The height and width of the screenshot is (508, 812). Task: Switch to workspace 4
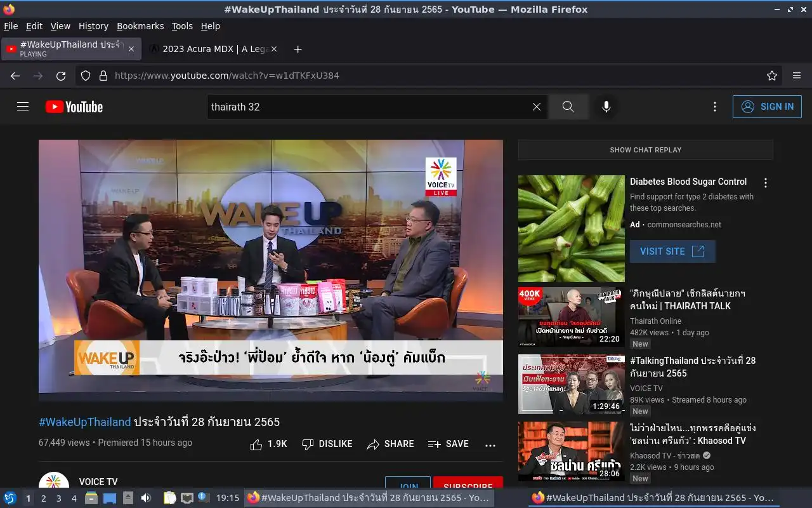(74, 498)
